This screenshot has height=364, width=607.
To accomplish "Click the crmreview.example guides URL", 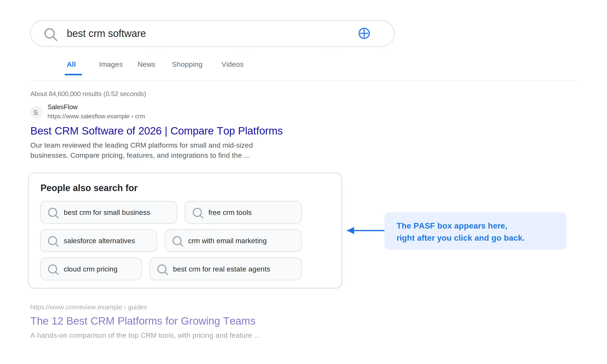I will [89, 307].
